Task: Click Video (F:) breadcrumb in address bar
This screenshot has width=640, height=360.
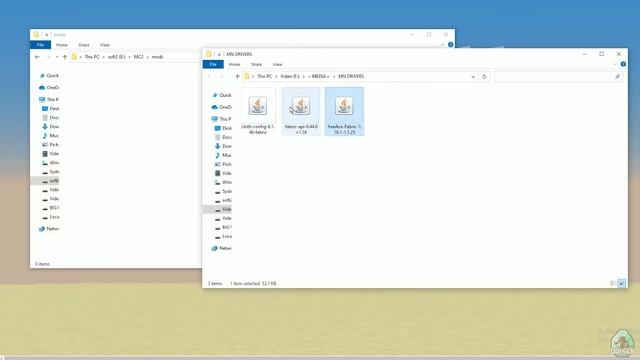Action: coord(290,76)
